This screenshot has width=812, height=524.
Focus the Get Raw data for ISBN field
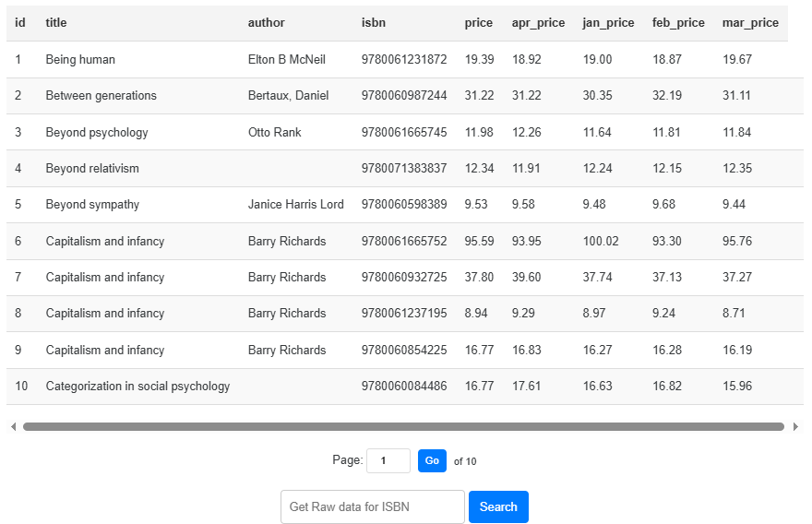[373, 506]
